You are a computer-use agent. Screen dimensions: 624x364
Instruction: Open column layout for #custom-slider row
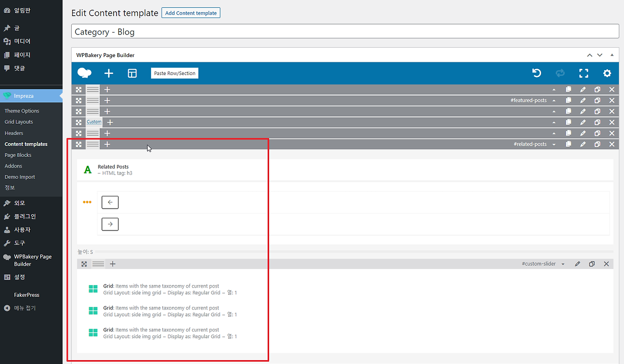coord(98,264)
